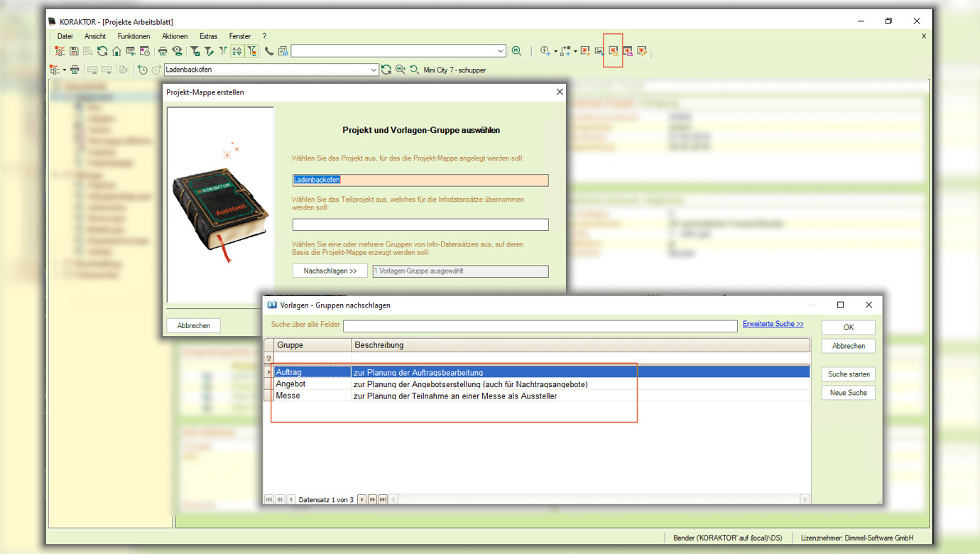
Task: Click the home icon in the toolbar
Action: [116, 51]
